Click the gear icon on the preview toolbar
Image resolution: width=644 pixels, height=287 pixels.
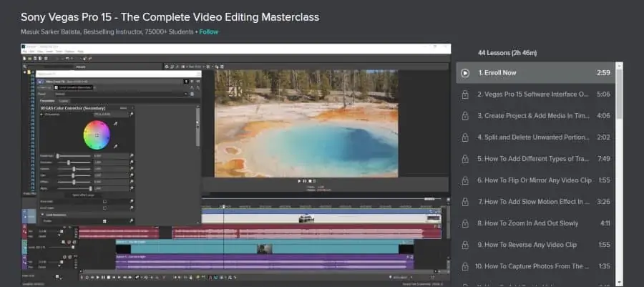167,67
